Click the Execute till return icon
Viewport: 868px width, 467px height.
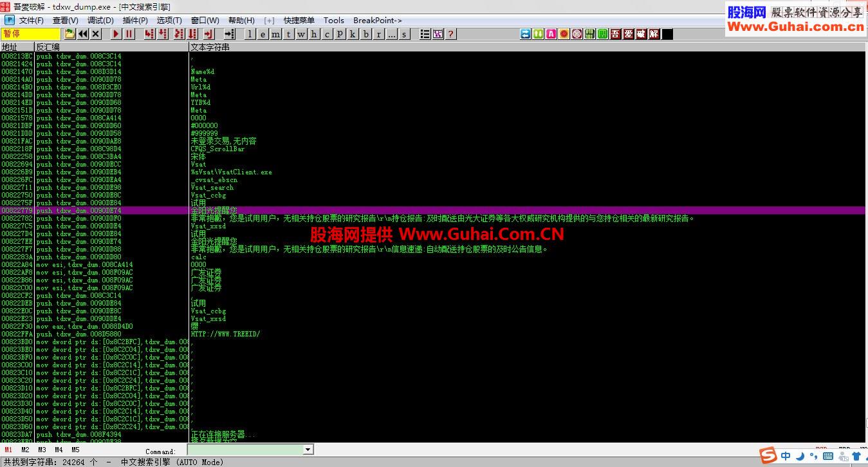[x=208, y=34]
